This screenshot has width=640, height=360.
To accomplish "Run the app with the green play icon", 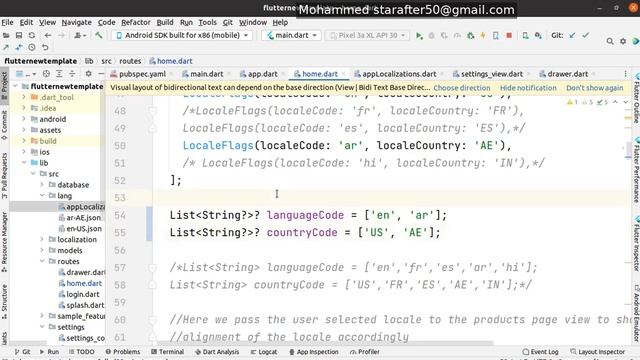I will pos(419,36).
